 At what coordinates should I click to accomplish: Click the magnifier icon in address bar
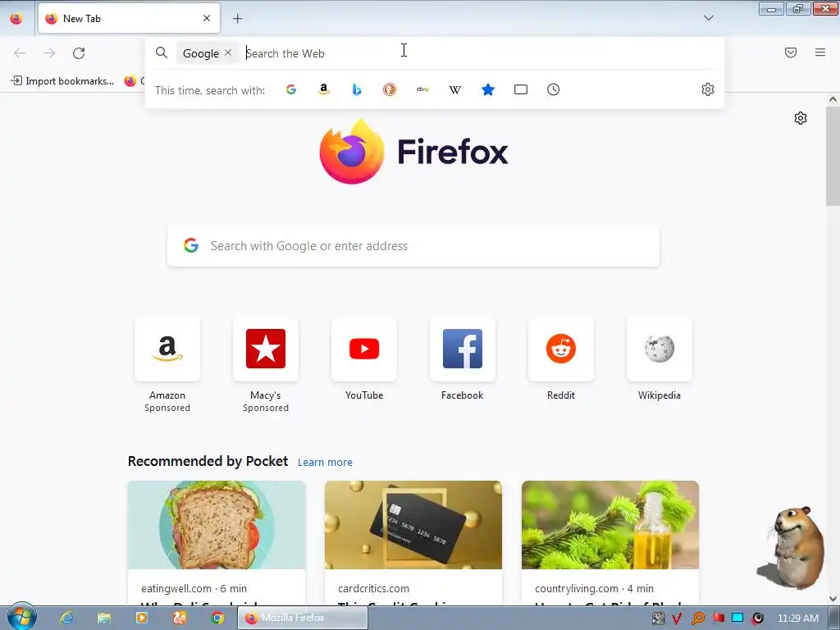pyautogui.click(x=162, y=52)
